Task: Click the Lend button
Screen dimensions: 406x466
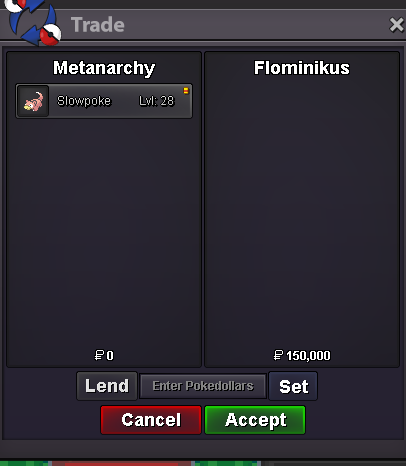Action: pyautogui.click(x=107, y=386)
